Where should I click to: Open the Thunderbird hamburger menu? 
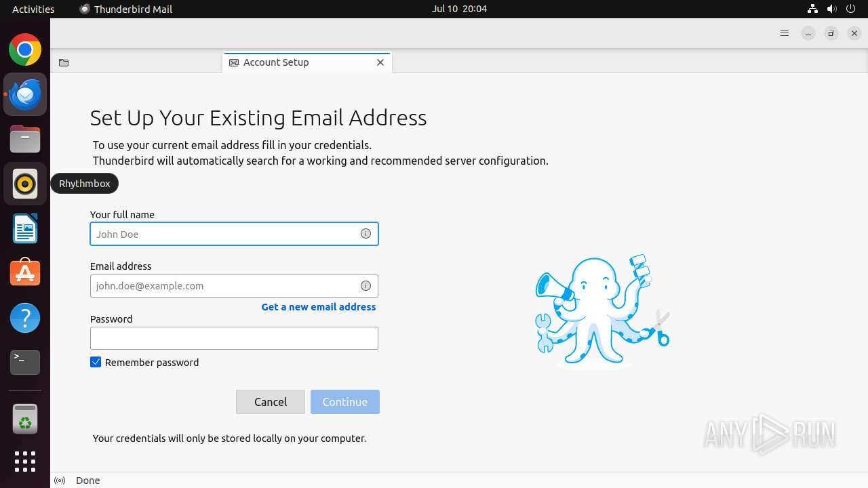[x=785, y=33]
